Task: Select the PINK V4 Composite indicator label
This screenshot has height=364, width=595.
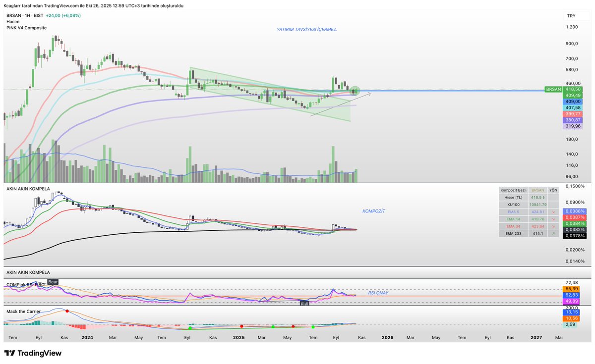Action: 26,28
